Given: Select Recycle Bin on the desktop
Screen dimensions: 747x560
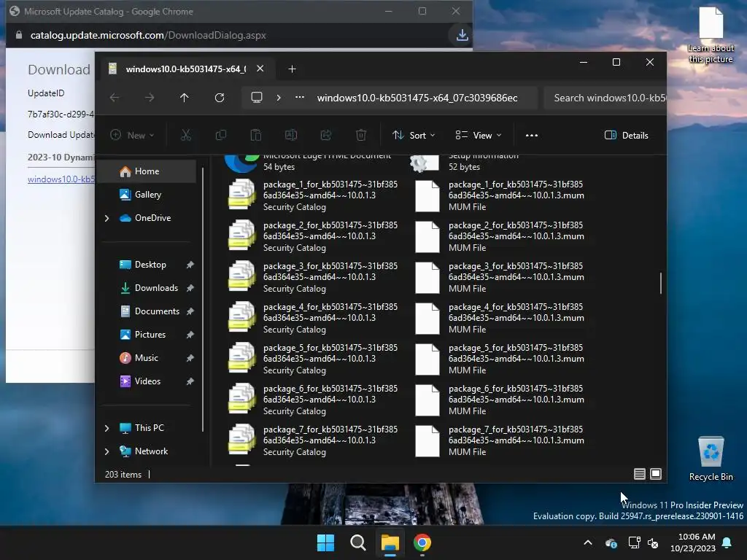Looking at the screenshot, I should click(711, 459).
